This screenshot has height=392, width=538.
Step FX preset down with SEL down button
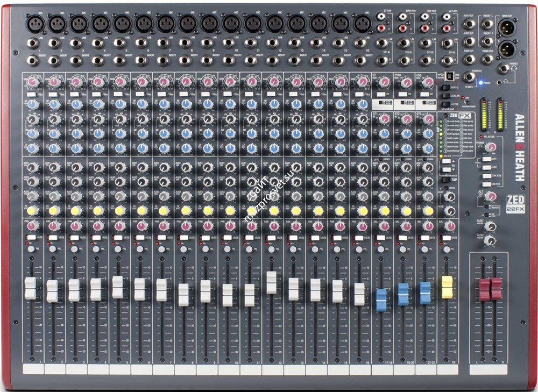[x=446, y=169]
